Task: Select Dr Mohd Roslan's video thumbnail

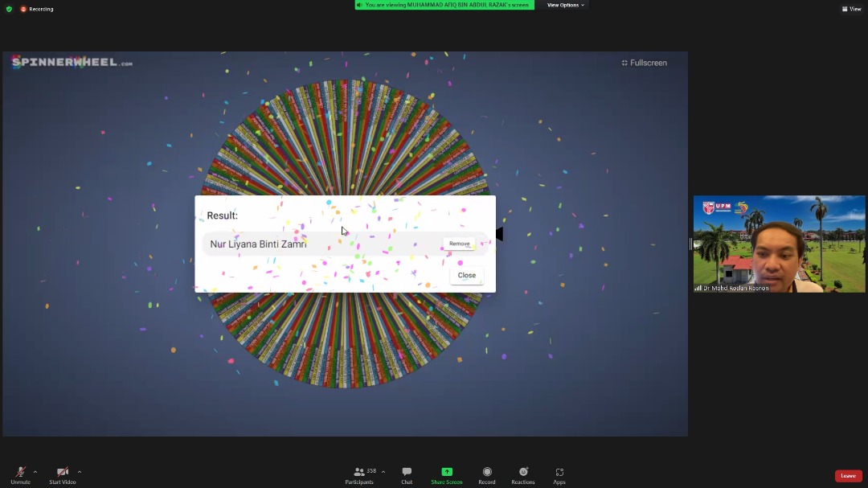Action: (779, 244)
